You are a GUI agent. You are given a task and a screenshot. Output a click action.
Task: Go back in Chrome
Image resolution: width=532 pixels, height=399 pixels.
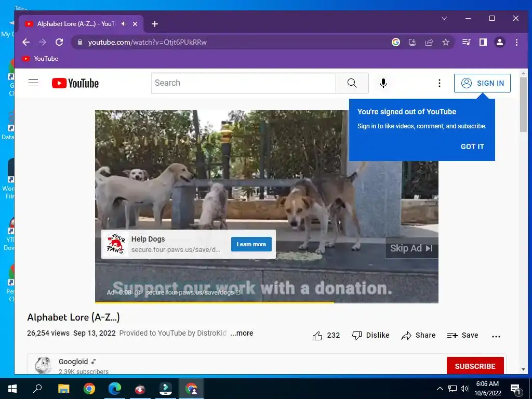(x=26, y=42)
